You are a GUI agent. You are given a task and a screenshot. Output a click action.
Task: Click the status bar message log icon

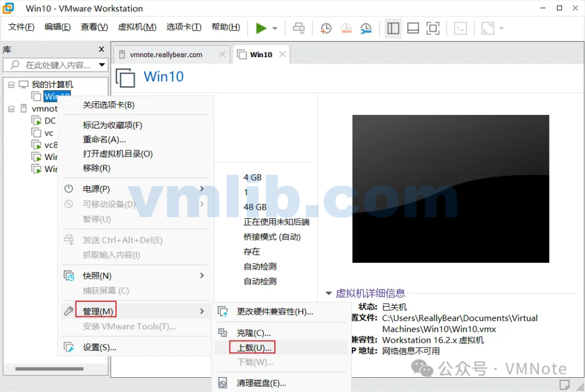[564, 385]
